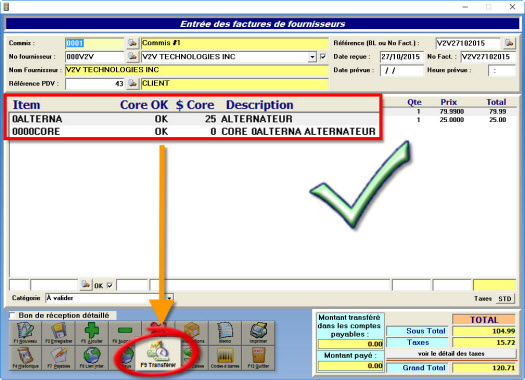Click the green minus F6 Supprimer icon

pos(125,333)
